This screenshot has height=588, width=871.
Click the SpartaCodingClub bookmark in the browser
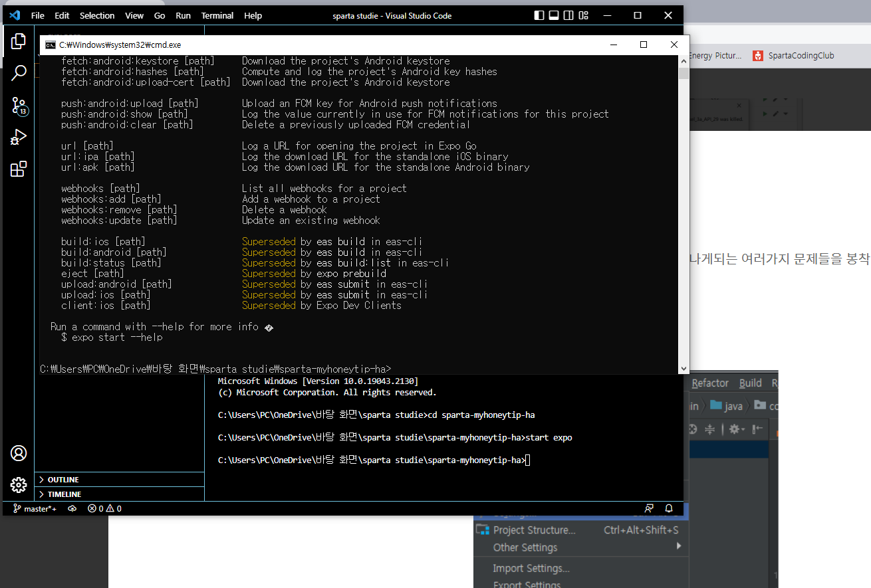point(793,56)
